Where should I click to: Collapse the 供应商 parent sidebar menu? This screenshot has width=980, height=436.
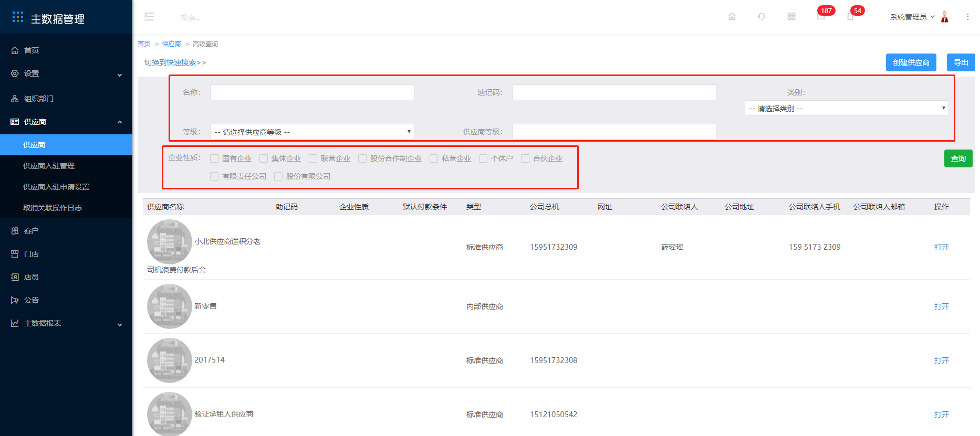[66, 122]
